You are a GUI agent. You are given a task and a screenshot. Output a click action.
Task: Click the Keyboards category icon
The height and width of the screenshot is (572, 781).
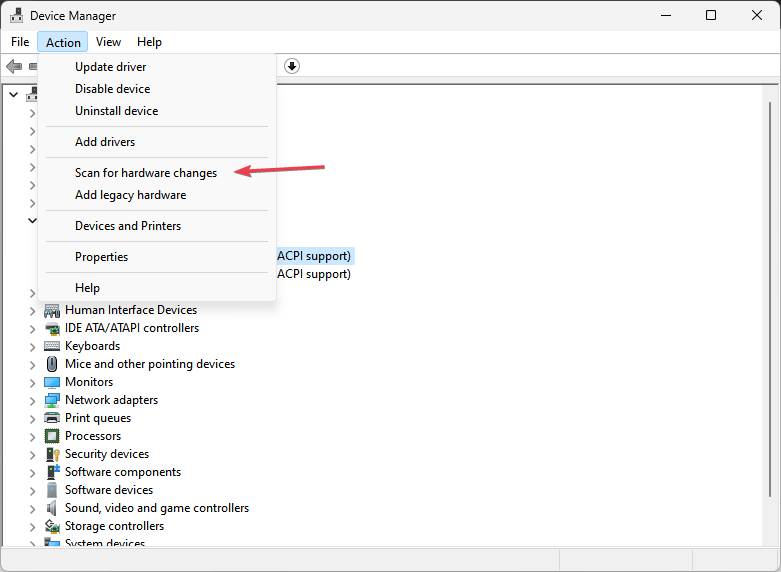coord(52,346)
